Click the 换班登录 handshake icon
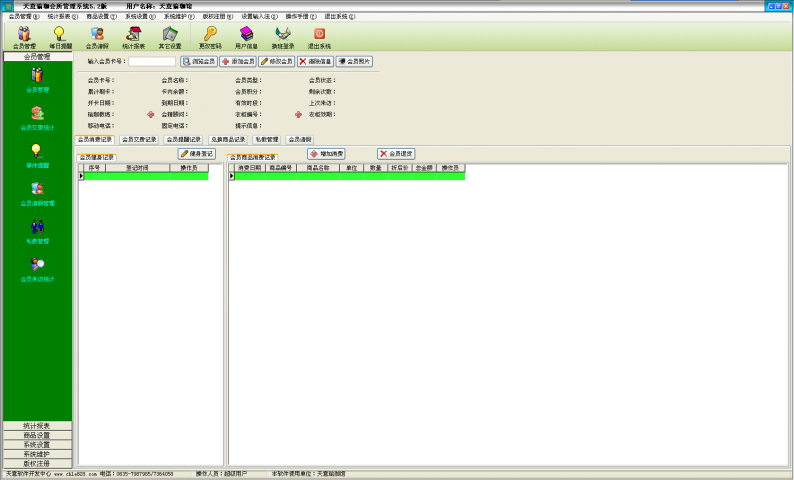 (x=283, y=37)
